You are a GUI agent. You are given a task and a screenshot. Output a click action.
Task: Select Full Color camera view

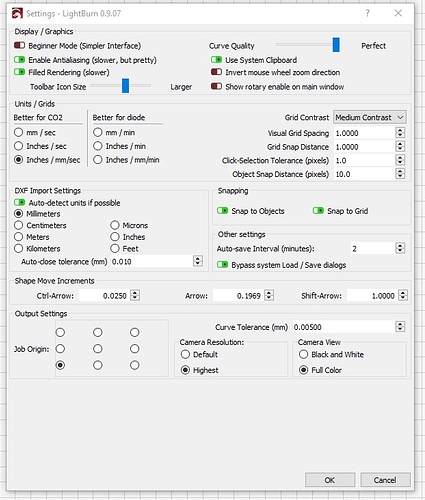[x=303, y=370]
